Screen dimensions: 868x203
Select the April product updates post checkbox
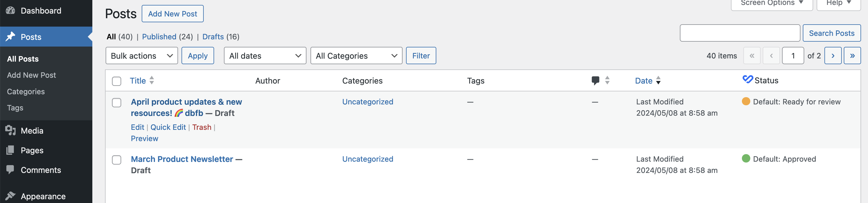coord(117,103)
